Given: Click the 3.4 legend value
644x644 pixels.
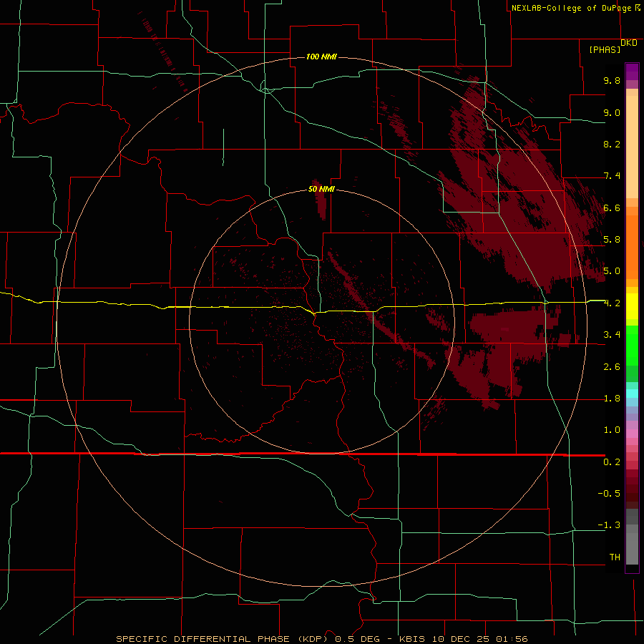Looking at the screenshot, I should (x=612, y=335).
